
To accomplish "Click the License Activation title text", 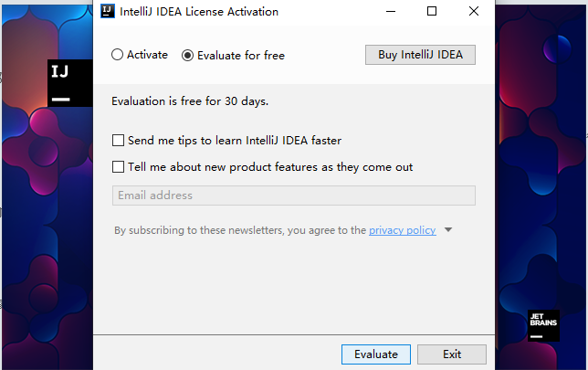I will [x=199, y=12].
